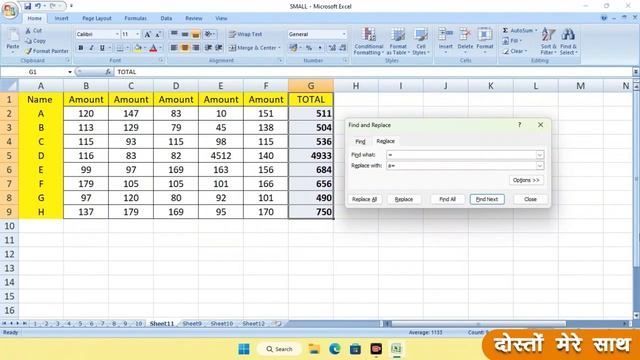Click Options >> in Find and Replace
The width and height of the screenshot is (640, 360).
(526, 180)
